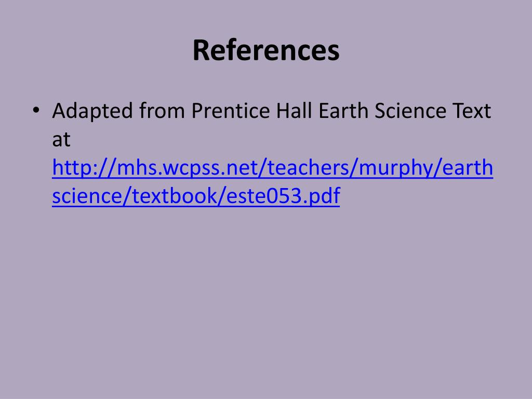532x399 pixels.
Task: Click 'teachers' in the URL
Action: coord(308,168)
